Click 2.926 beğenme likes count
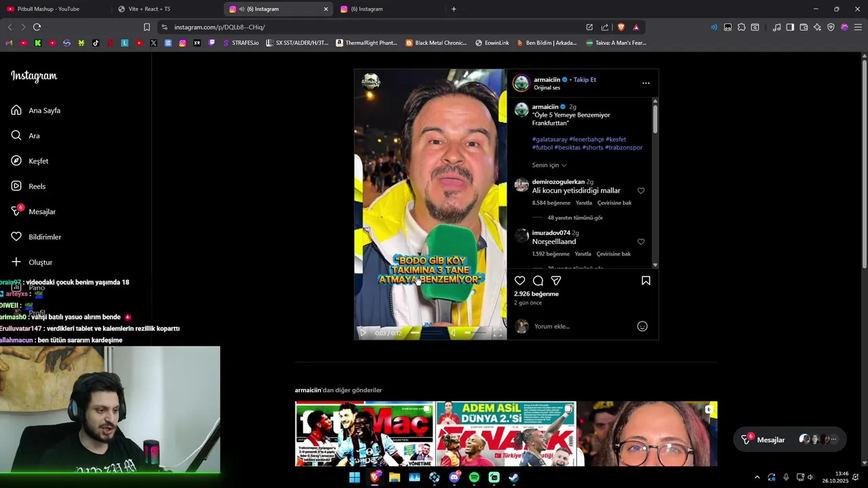 [x=536, y=294]
